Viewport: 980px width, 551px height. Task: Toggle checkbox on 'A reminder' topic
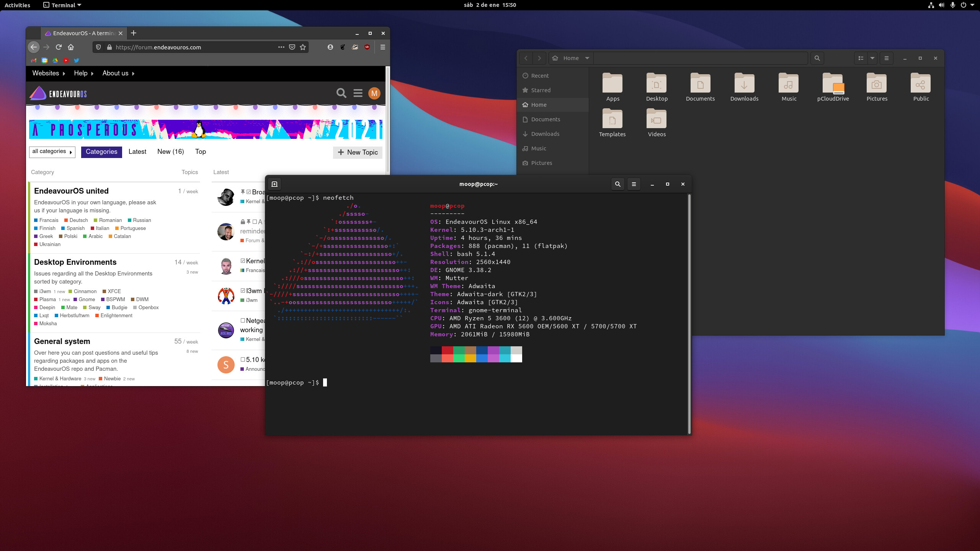(x=255, y=222)
